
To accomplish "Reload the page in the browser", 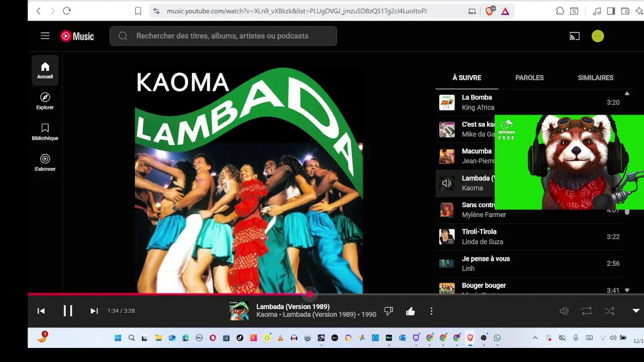I will (x=66, y=11).
